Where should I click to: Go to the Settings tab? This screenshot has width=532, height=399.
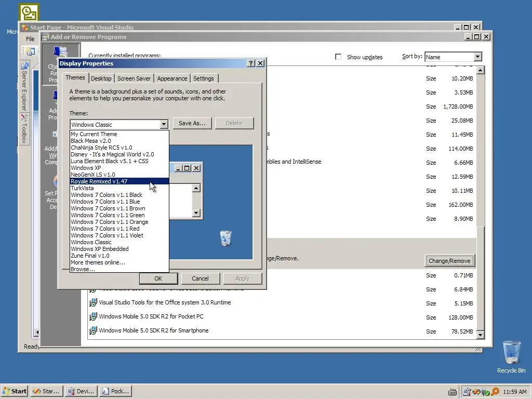(x=204, y=78)
